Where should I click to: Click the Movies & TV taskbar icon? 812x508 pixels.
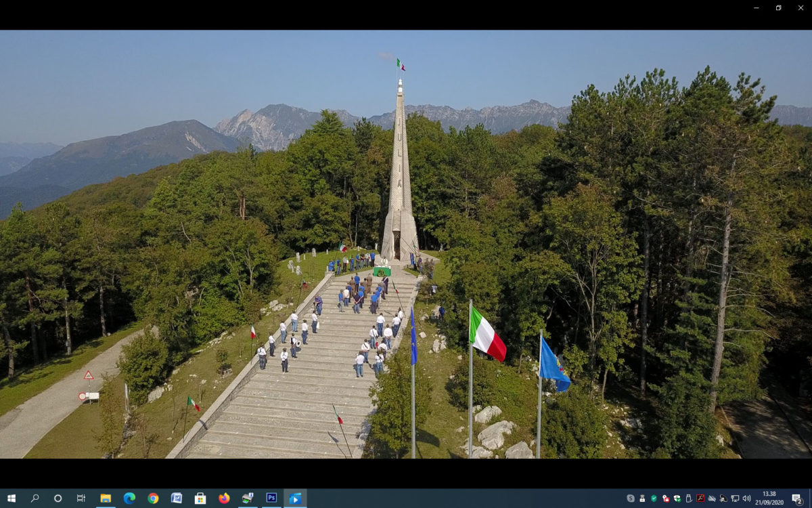[295, 498]
